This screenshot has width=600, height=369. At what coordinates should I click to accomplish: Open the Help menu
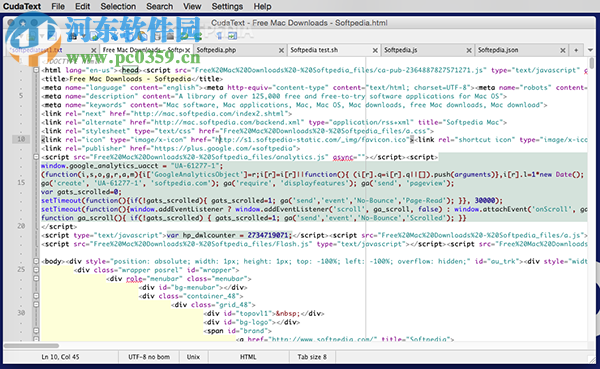pyautogui.click(x=262, y=6)
